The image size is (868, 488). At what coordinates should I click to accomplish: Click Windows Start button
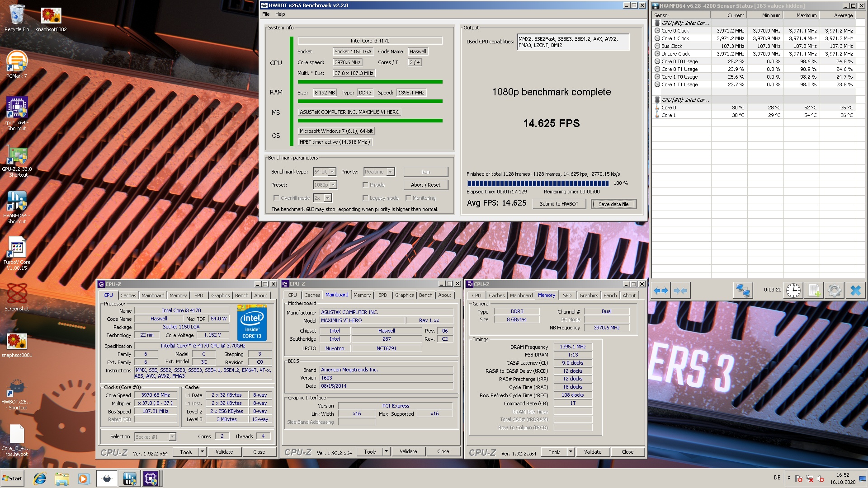point(12,479)
